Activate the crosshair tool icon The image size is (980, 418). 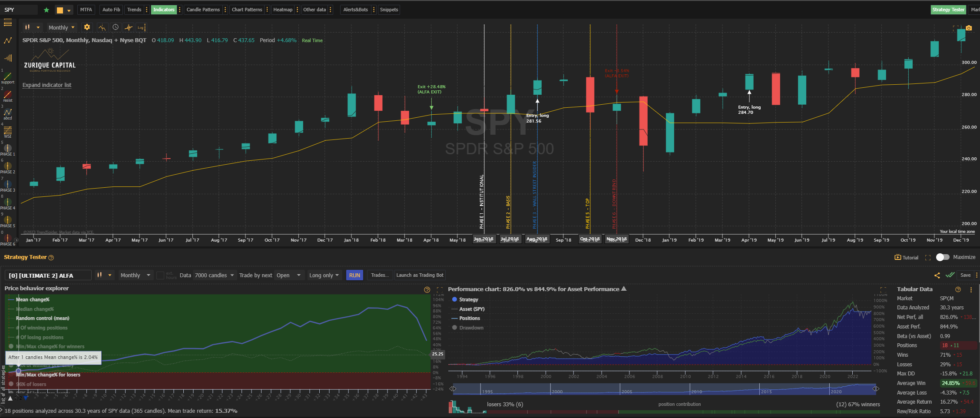(x=129, y=27)
